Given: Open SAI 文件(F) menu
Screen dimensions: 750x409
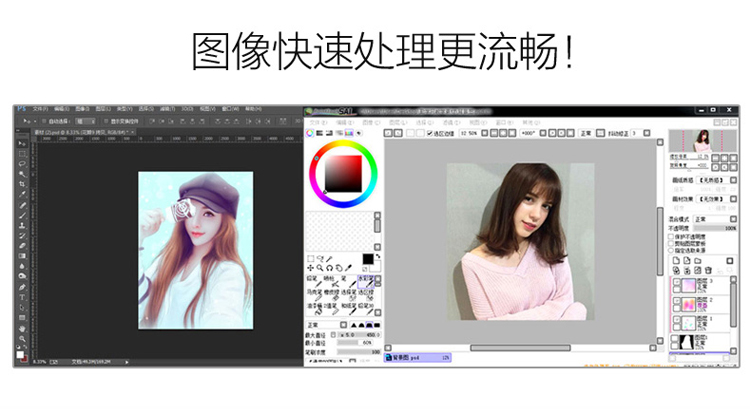Looking at the screenshot, I should [x=318, y=123].
